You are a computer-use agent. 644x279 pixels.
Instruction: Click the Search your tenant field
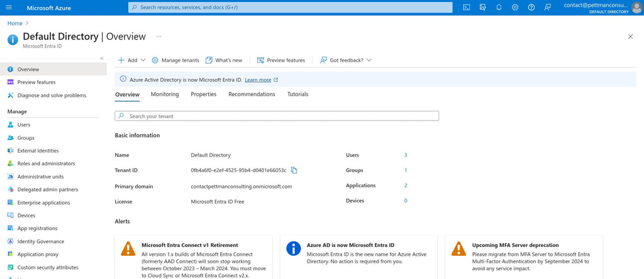(x=277, y=116)
